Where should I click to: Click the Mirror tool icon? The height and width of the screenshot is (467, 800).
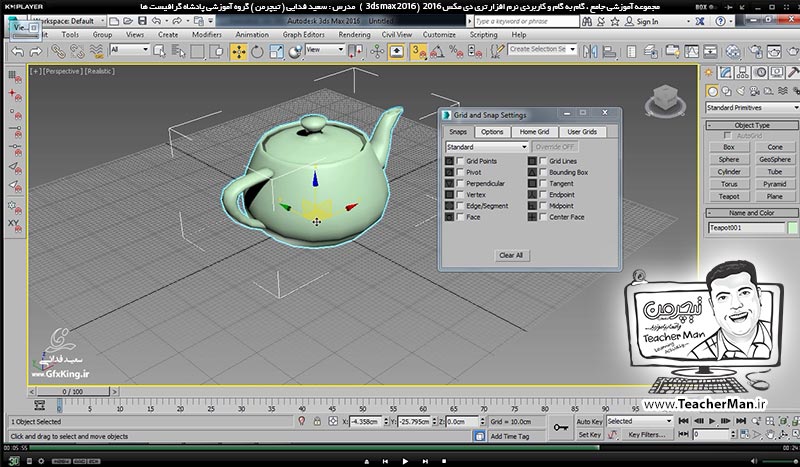590,52
